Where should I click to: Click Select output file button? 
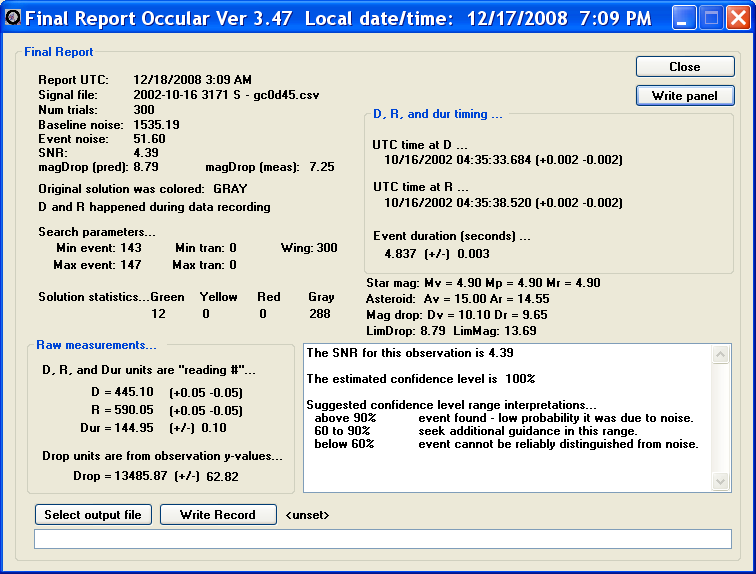coord(93,515)
